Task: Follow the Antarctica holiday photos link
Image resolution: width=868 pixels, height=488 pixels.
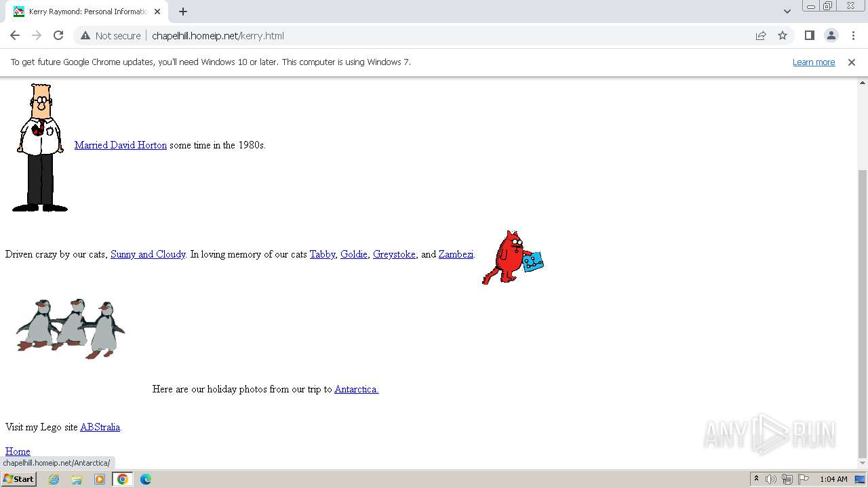Action: 357,389
